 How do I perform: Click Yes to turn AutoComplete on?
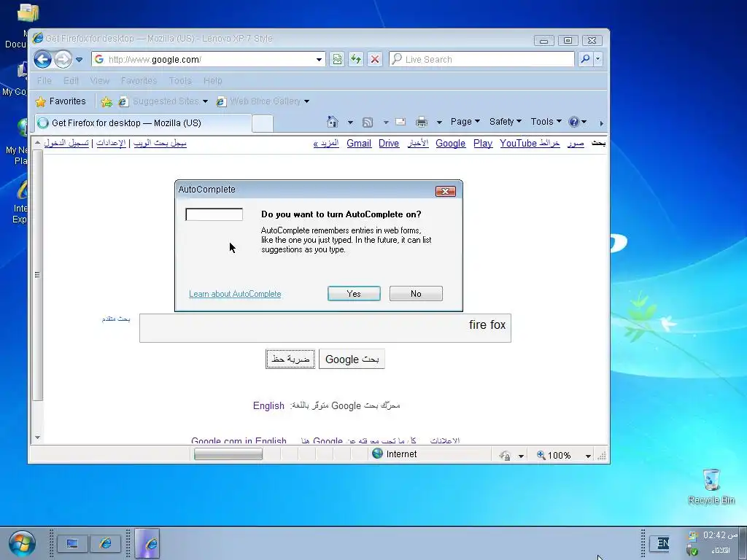tap(354, 294)
